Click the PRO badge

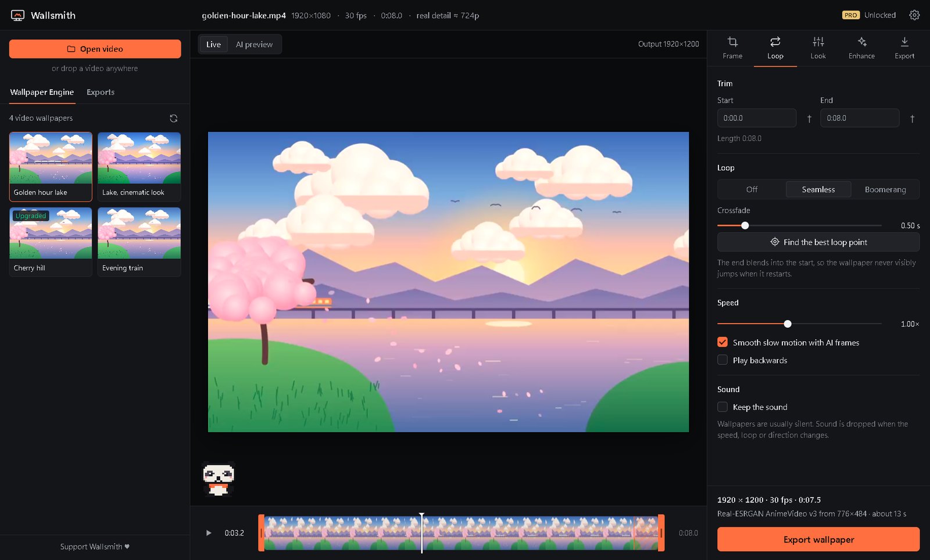pos(850,15)
